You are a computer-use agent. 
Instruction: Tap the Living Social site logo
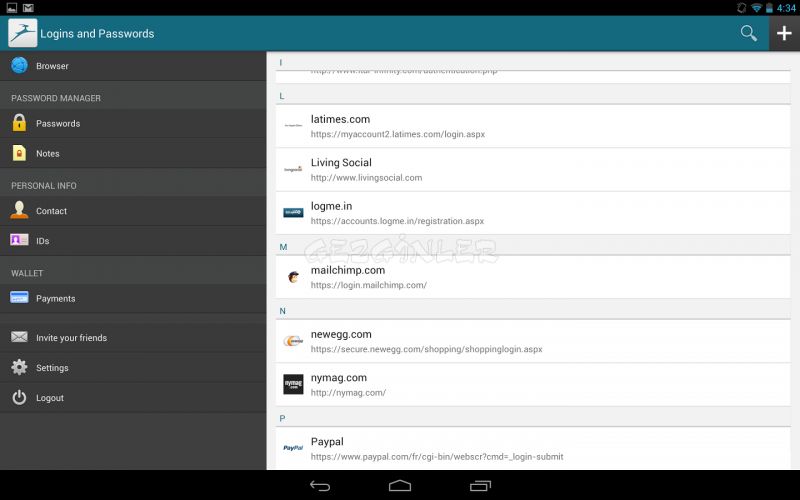(293, 169)
